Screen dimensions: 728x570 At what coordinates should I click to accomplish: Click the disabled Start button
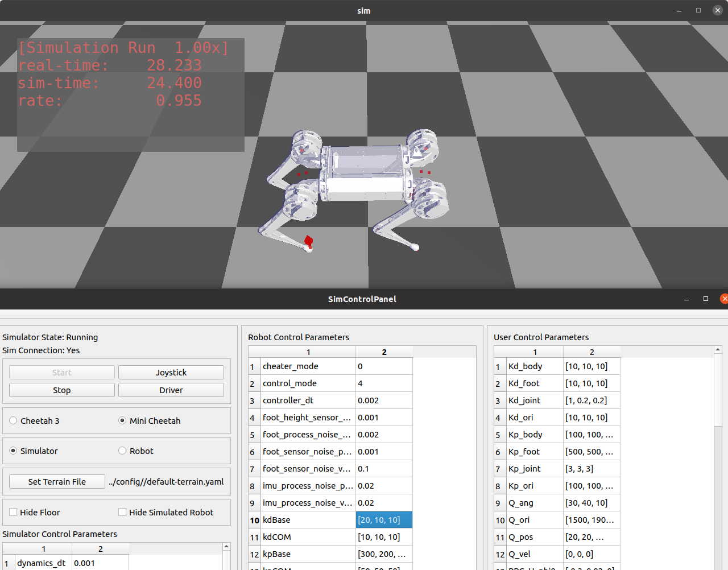[x=61, y=372]
